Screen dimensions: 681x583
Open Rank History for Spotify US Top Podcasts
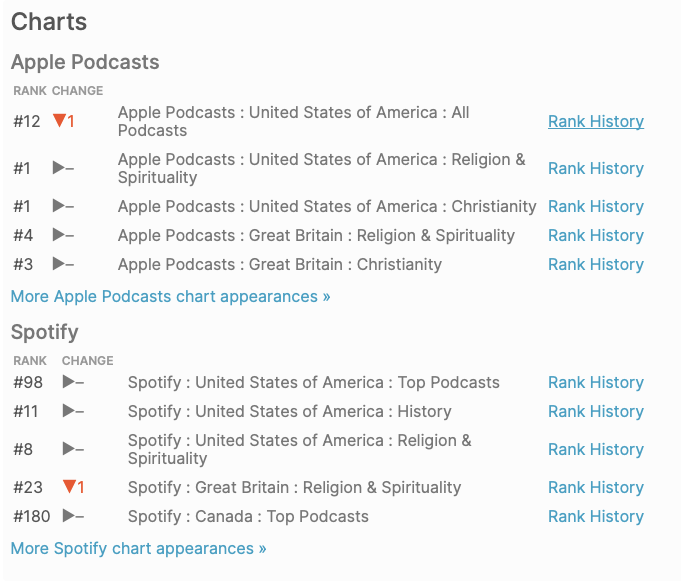[595, 382]
